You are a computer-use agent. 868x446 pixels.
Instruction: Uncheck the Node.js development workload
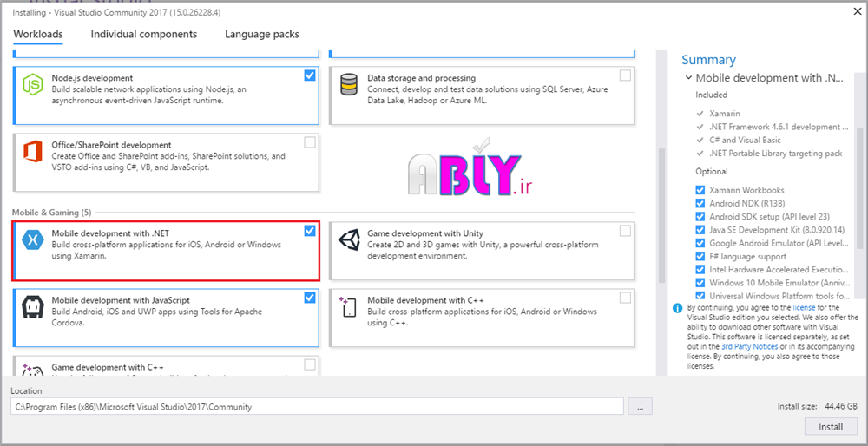point(310,75)
